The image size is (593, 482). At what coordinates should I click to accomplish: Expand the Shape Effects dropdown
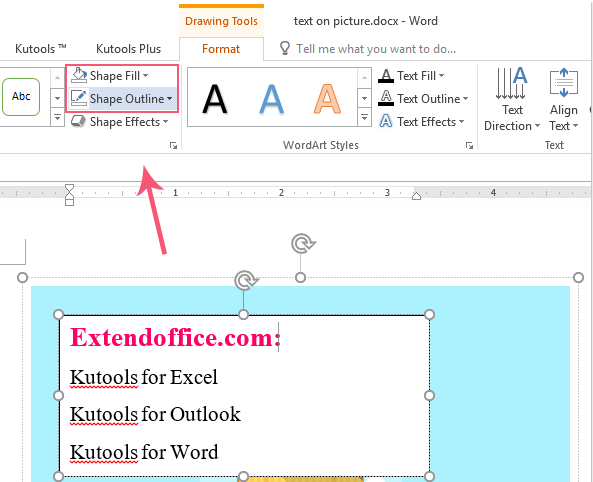(165, 122)
